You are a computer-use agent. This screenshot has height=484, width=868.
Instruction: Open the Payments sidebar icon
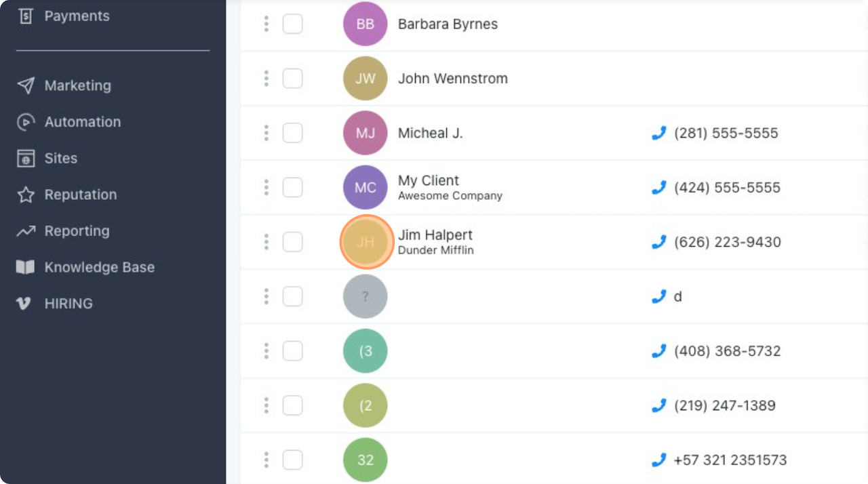click(x=26, y=16)
